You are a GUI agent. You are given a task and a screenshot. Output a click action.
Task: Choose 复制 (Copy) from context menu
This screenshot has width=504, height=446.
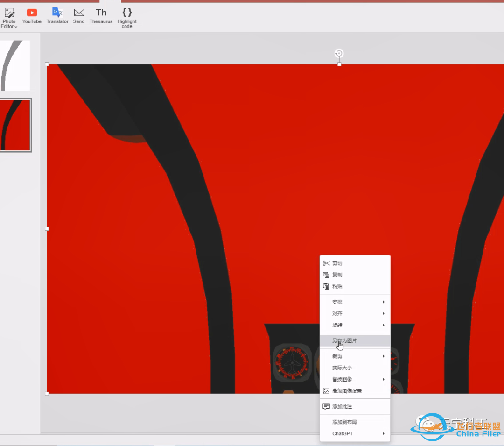[337, 275]
